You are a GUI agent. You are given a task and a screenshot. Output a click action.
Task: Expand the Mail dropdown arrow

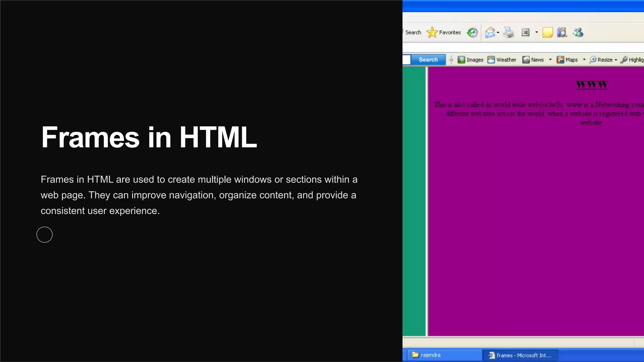pos(498,33)
